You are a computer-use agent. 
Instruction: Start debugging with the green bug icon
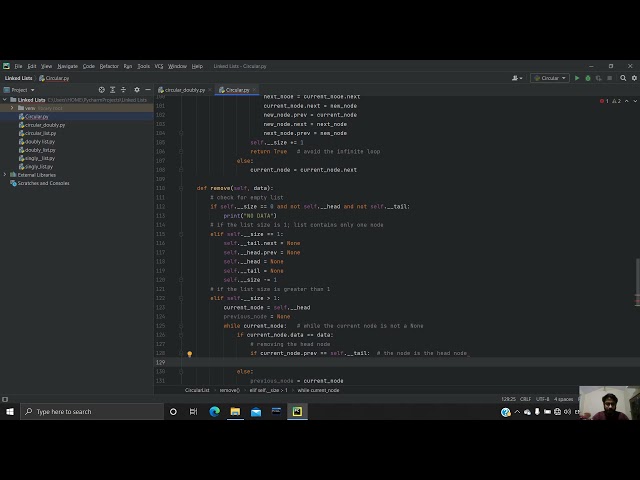[588, 78]
